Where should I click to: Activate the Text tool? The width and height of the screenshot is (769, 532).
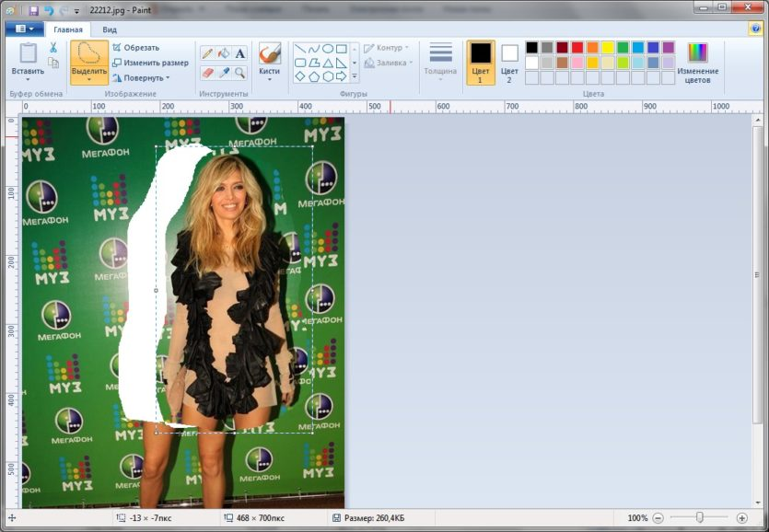(x=239, y=53)
